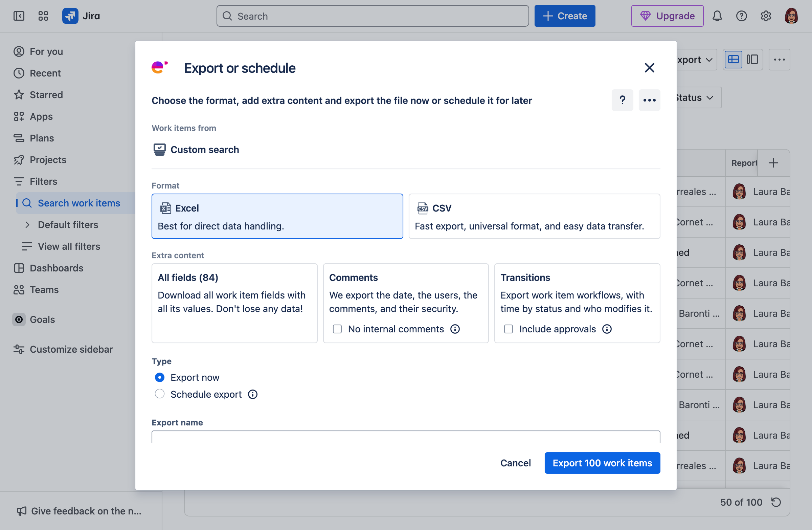Toggle the All fields (84) extra content
812x530 pixels.
tap(234, 303)
